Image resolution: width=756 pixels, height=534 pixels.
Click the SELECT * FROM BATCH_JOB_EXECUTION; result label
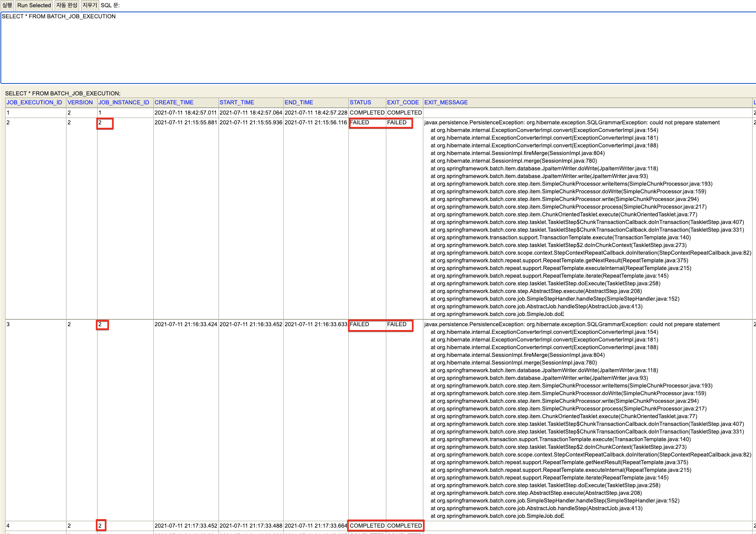[63, 93]
